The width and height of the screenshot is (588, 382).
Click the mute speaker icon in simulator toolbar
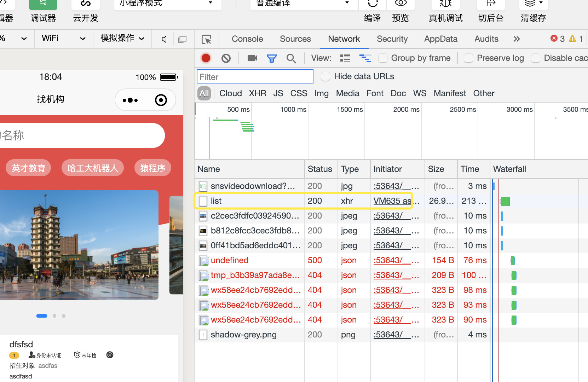click(164, 39)
